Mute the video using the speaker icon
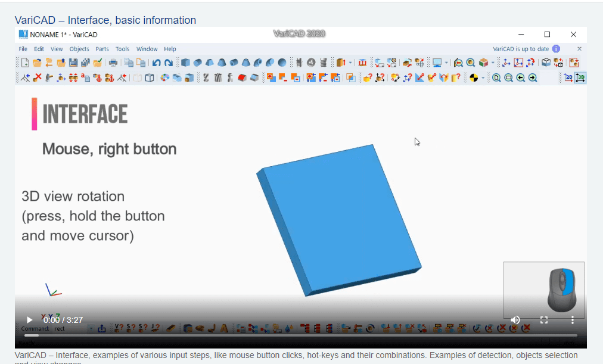The width and height of the screenshot is (603, 364). [515, 320]
